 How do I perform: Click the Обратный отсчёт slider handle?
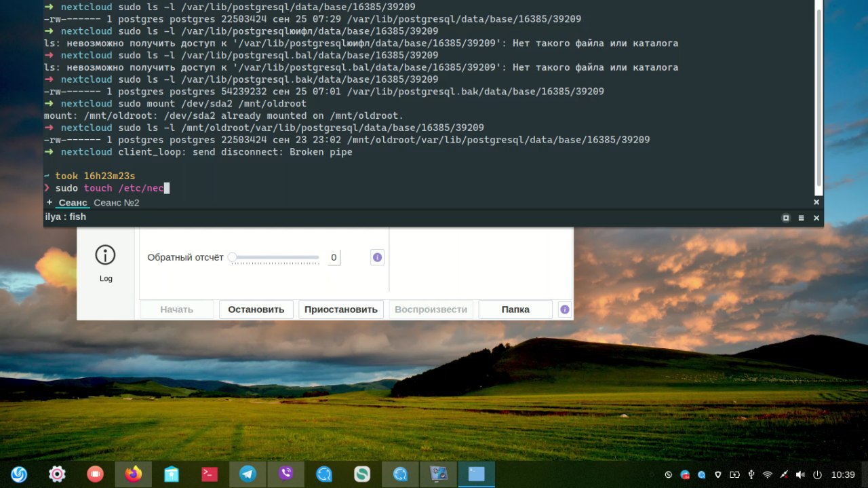click(x=233, y=257)
